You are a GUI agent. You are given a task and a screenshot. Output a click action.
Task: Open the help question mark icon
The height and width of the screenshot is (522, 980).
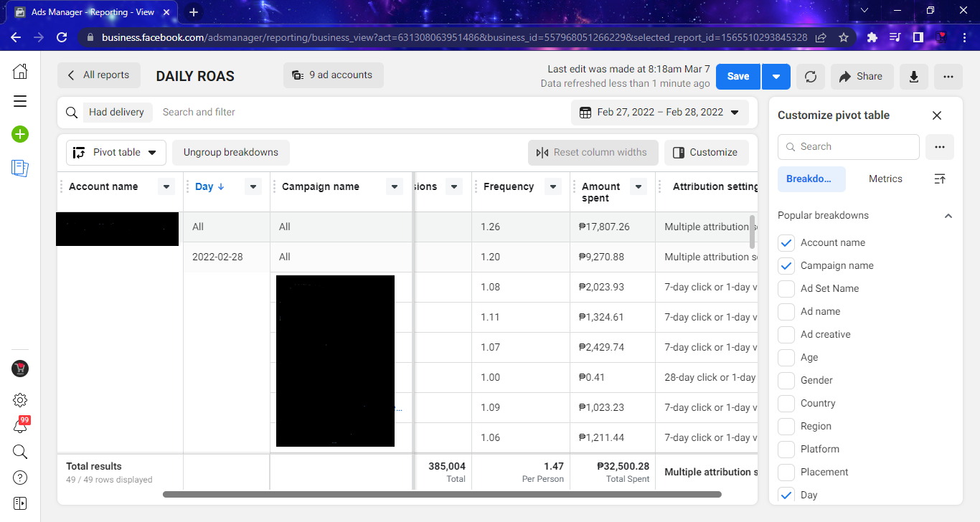20,478
